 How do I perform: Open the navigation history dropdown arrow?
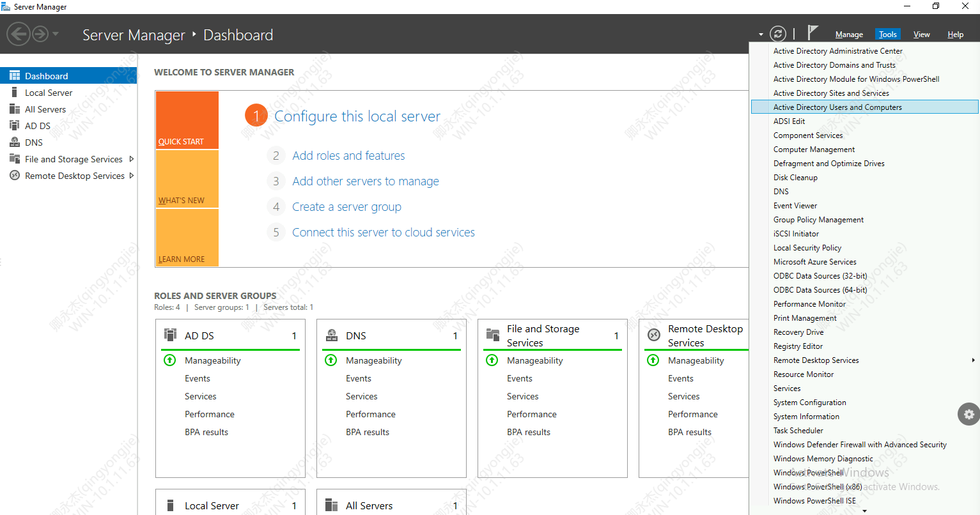[x=56, y=34]
